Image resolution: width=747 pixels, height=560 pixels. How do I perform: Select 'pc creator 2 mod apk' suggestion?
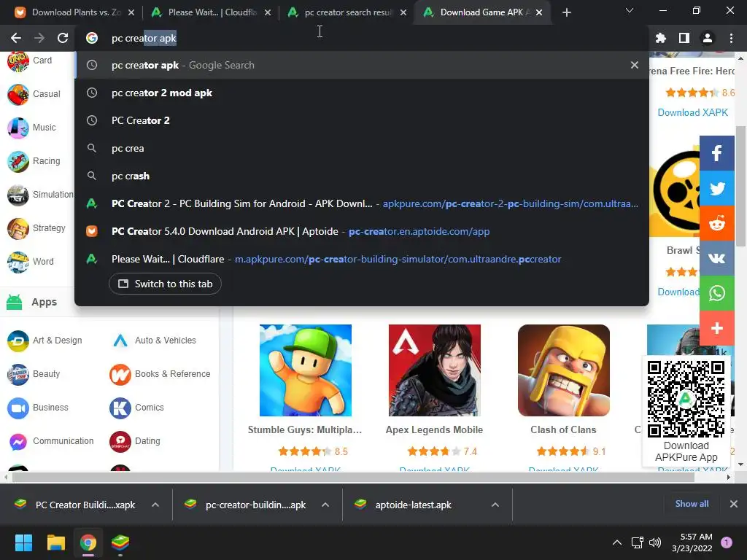pyautogui.click(x=362, y=93)
